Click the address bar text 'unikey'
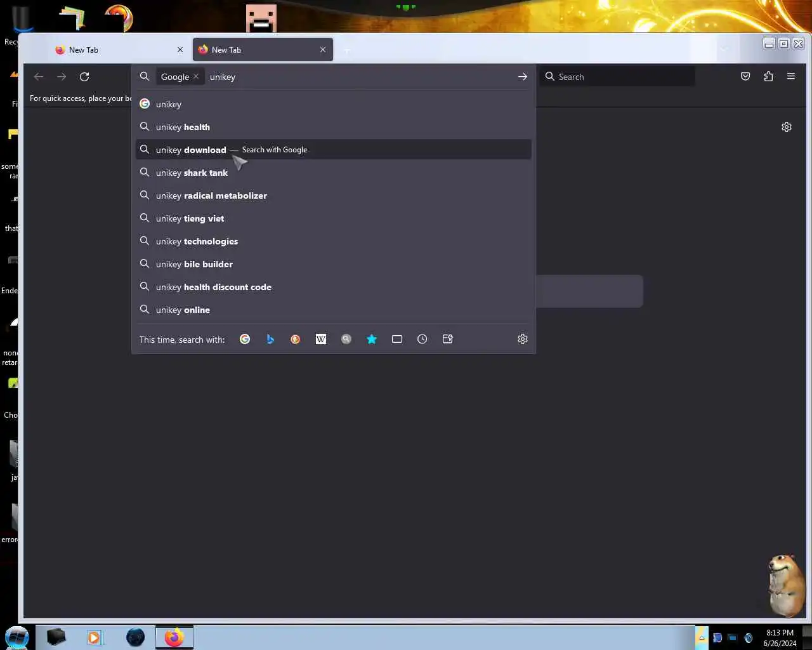 coord(223,77)
